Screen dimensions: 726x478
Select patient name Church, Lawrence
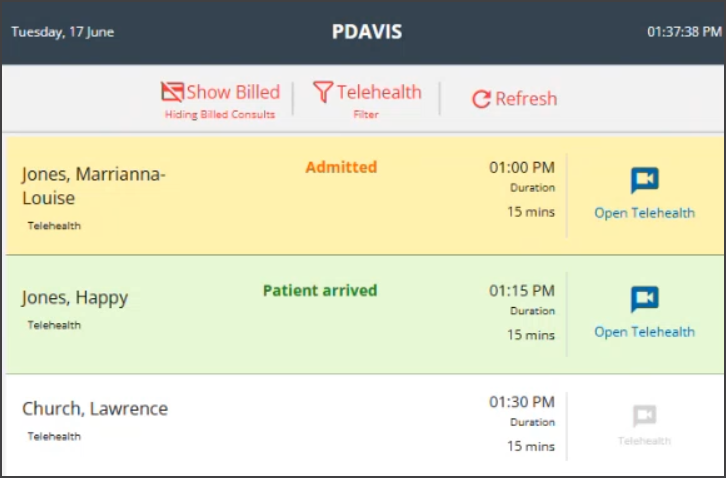95,409
